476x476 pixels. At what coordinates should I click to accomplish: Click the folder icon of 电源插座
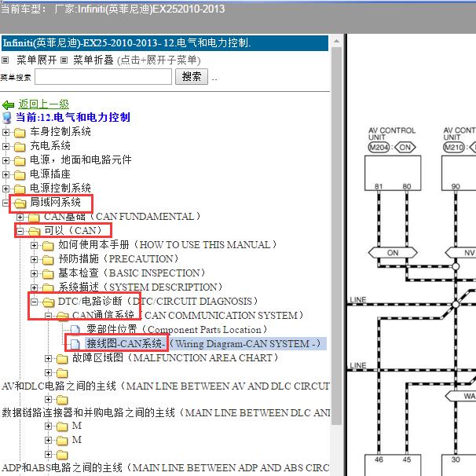20,175
